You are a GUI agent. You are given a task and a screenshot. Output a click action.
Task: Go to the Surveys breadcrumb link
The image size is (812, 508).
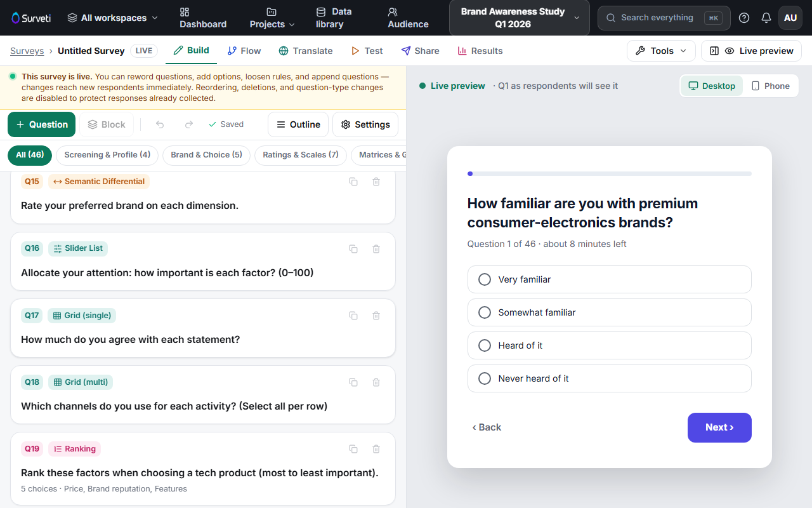pyautogui.click(x=27, y=51)
